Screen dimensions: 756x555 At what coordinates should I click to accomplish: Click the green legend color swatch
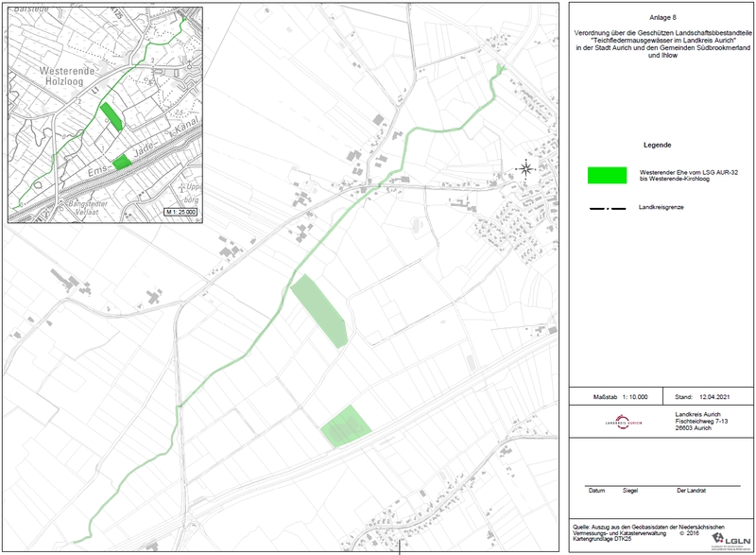[x=607, y=175]
